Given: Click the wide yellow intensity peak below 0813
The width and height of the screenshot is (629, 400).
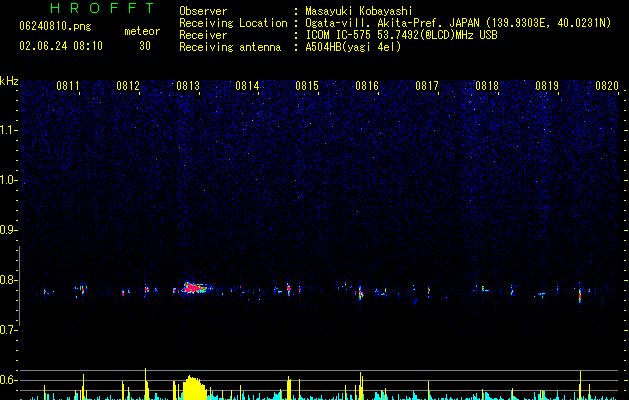Looking at the screenshot, I should click(195, 388).
